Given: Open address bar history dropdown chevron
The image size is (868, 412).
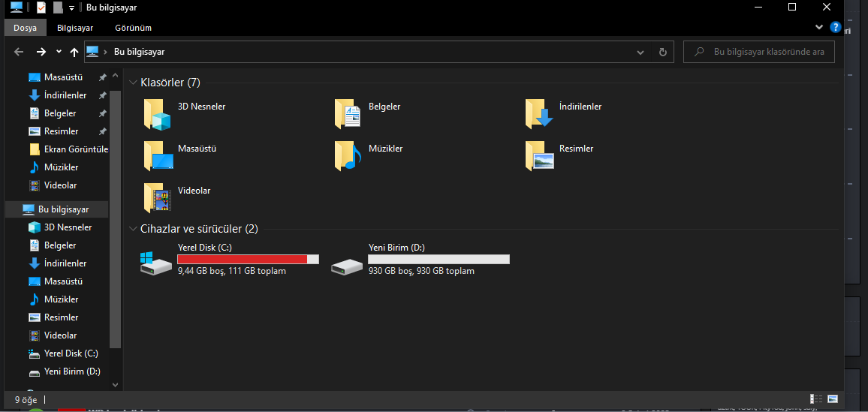Looking at the screenshot, I should coord(640,53).
